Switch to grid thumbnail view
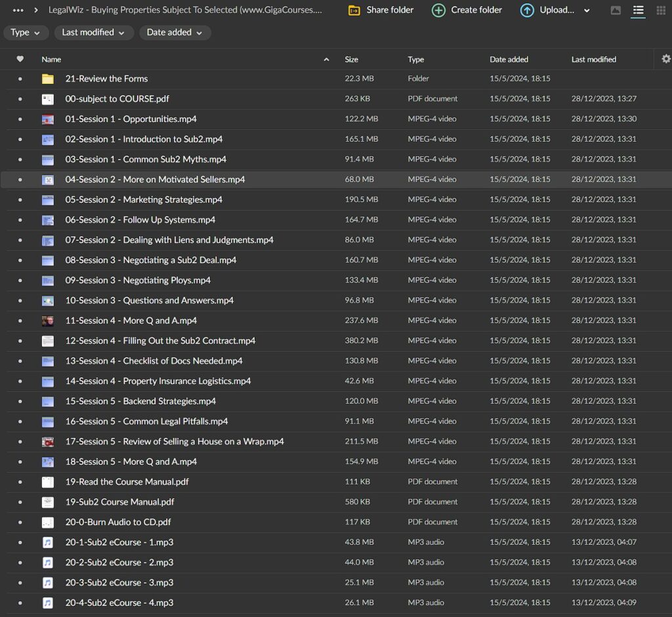 click(x=660, y=11)
